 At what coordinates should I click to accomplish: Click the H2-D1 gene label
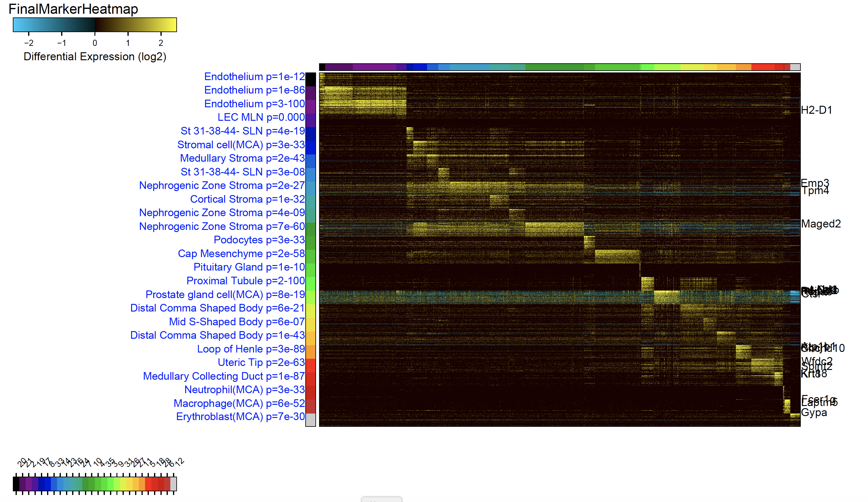(817, 110)
